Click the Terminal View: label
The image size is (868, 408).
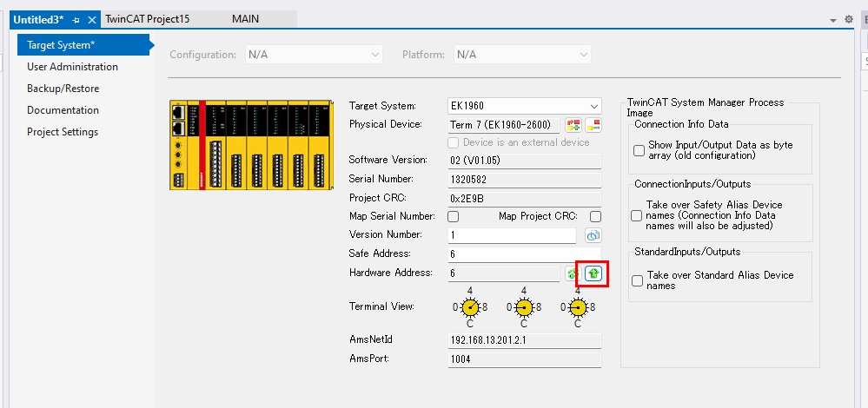coord(382,306)
